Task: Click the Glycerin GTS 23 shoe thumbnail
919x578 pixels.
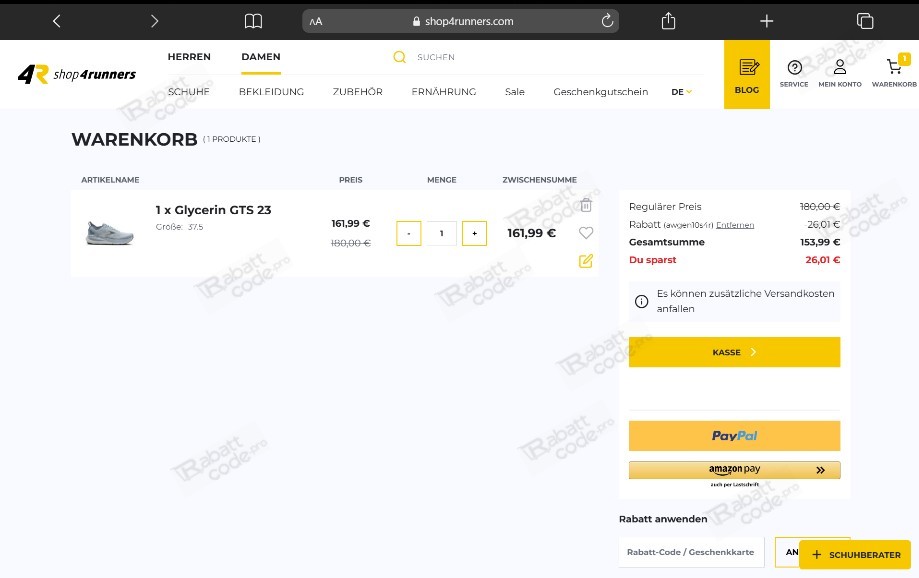Action: click(x=110, y=233)
